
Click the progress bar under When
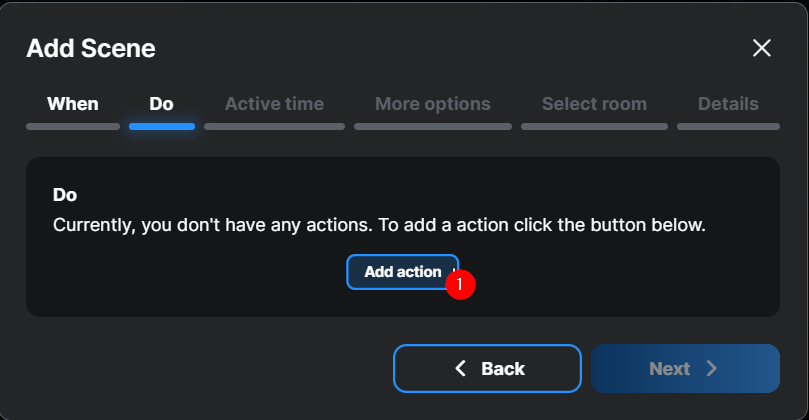point(73,127)
